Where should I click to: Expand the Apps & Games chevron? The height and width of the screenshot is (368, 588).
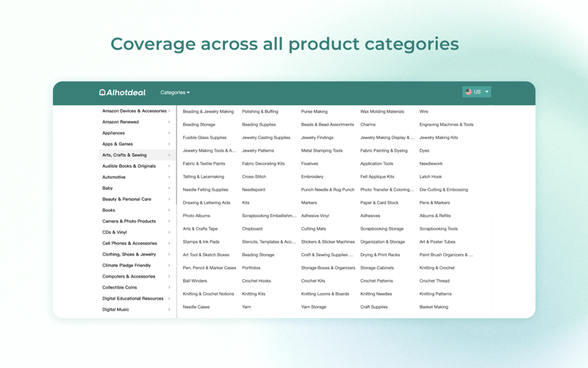[x=169, y=144]
